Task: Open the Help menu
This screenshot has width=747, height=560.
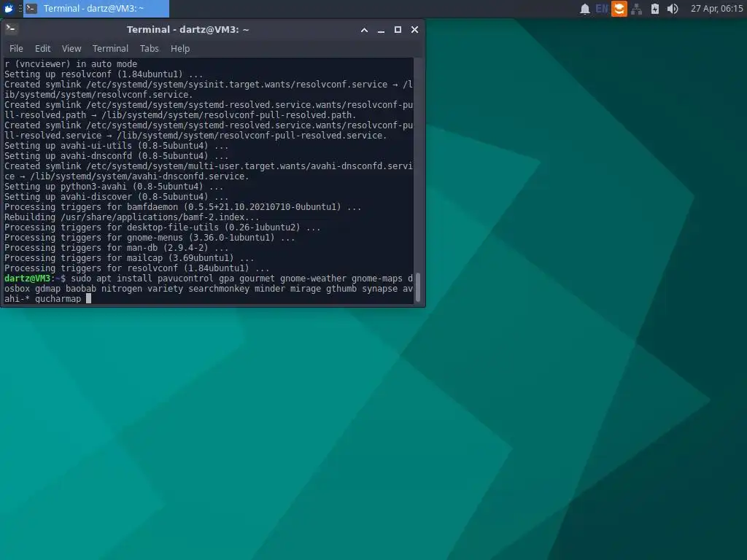Action: pyautogui.click(x=180, y=49)
